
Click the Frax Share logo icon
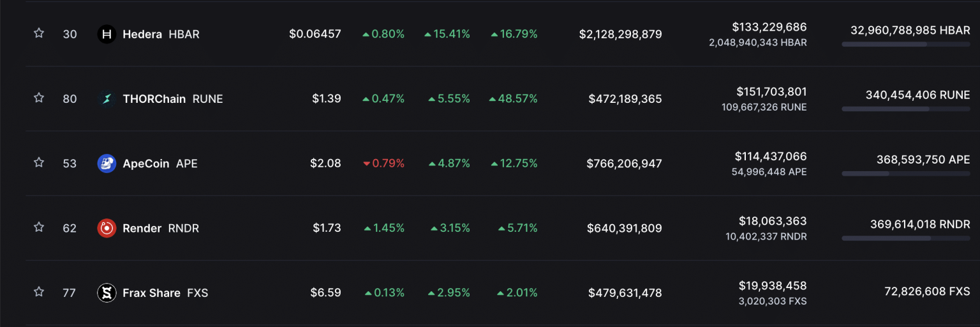pyautogui.click(x=107, y=293)
